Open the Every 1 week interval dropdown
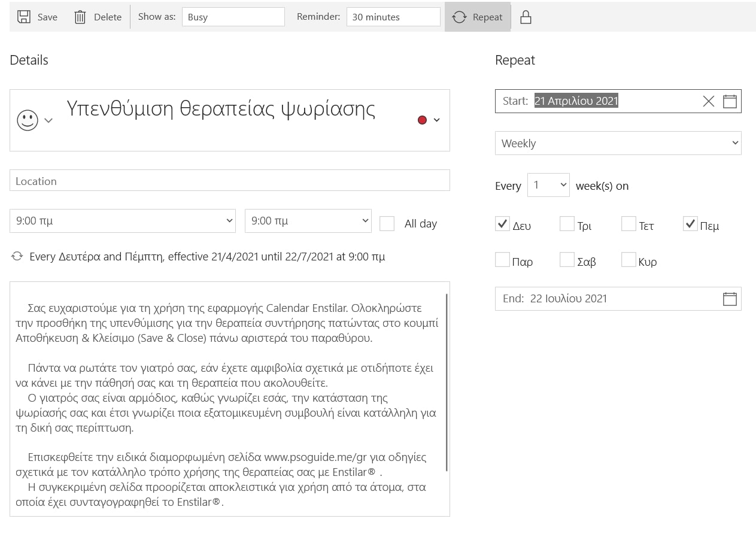Viewport: 756px width, 534px height. tap(548, 185)
